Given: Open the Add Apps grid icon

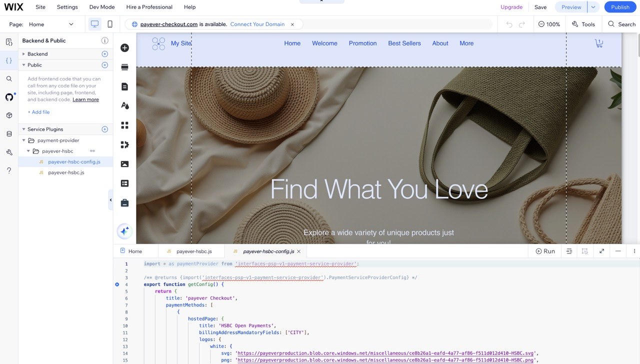Looking at the screenshot, I should pyautogui.click(x=125, y=125).
